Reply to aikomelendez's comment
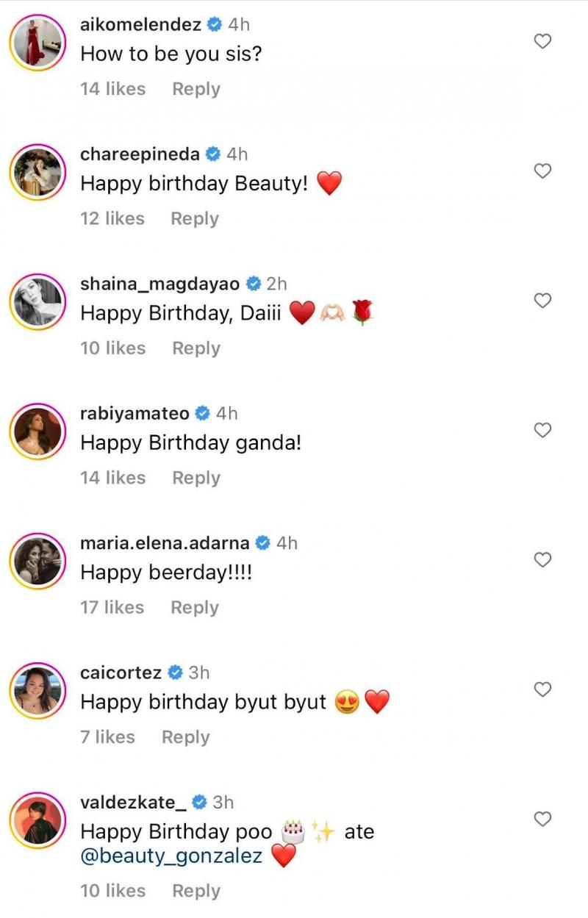This screenshot has width=588, height=918. (x=196, y=89)
